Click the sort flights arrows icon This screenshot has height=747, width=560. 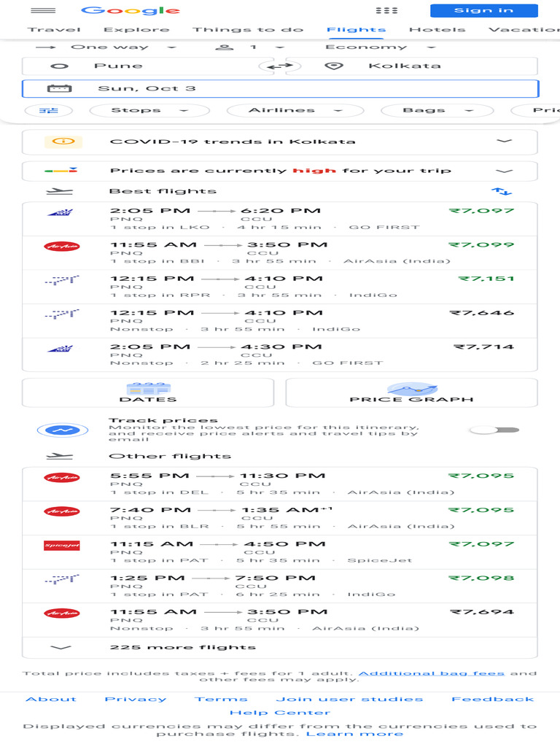tap(502, 191)
